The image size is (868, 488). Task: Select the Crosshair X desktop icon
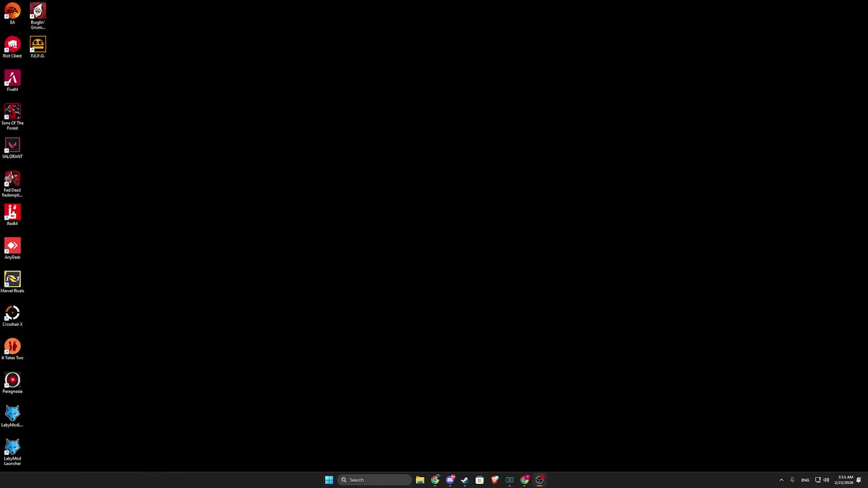(x=12, y=316)
